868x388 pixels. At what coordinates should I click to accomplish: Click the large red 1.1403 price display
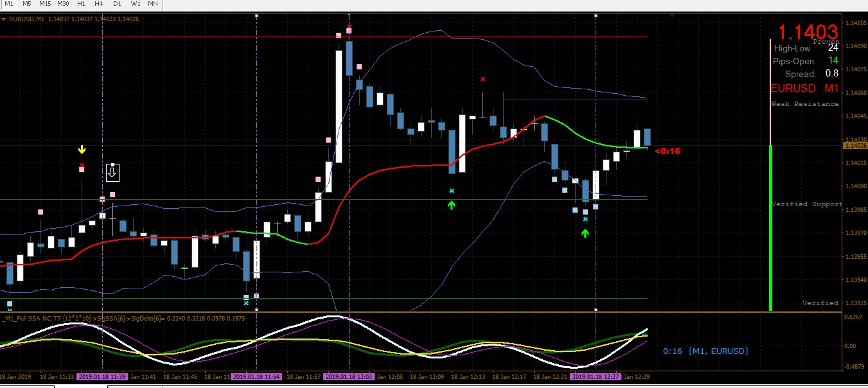(808, 32)
